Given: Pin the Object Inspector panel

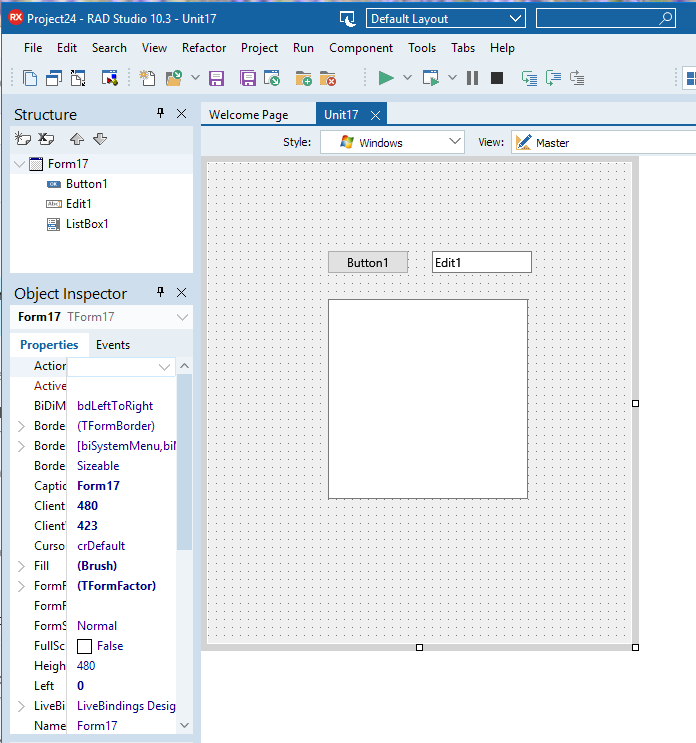Looking at the screenshot, I should pyautogui.click(x=160, y=293).
